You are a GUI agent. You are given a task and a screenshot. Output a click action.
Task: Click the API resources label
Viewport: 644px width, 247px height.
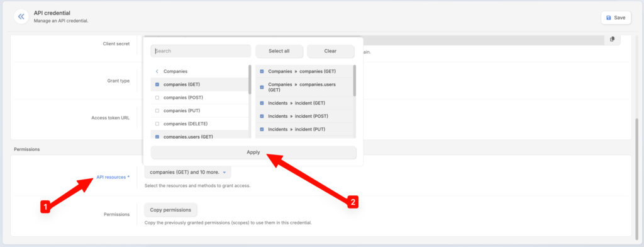click(x=113, y=177)
